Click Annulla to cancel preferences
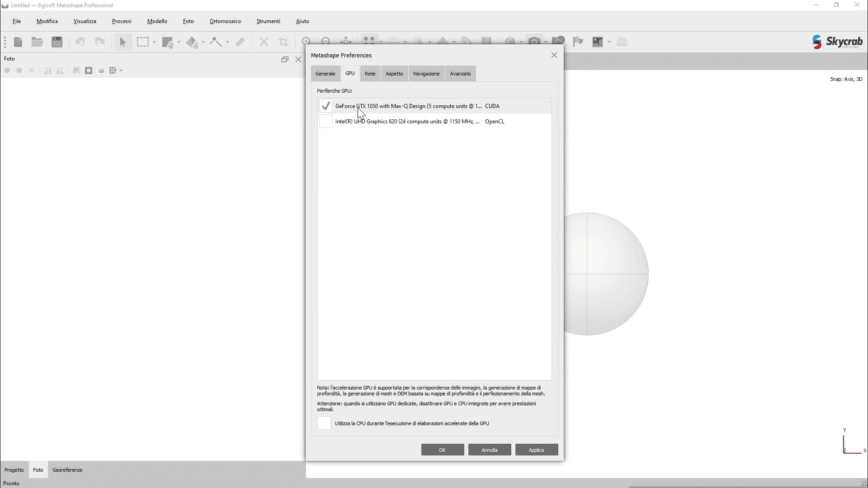The image size is (868, 488). 489,450
